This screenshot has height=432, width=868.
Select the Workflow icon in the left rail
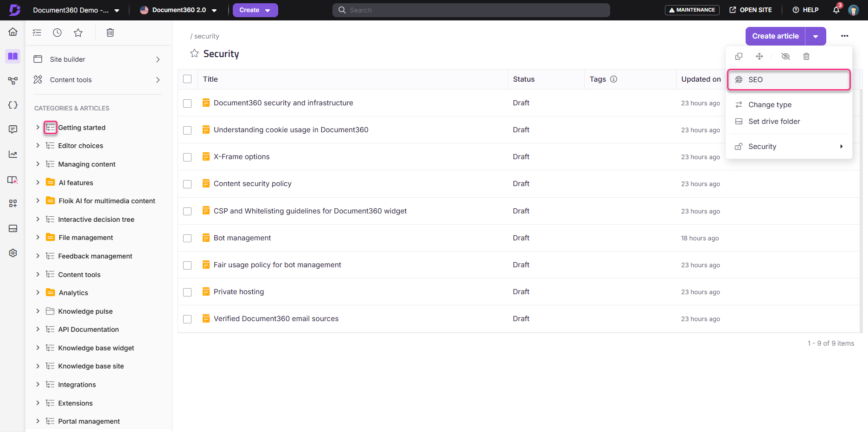pos(13,80)
